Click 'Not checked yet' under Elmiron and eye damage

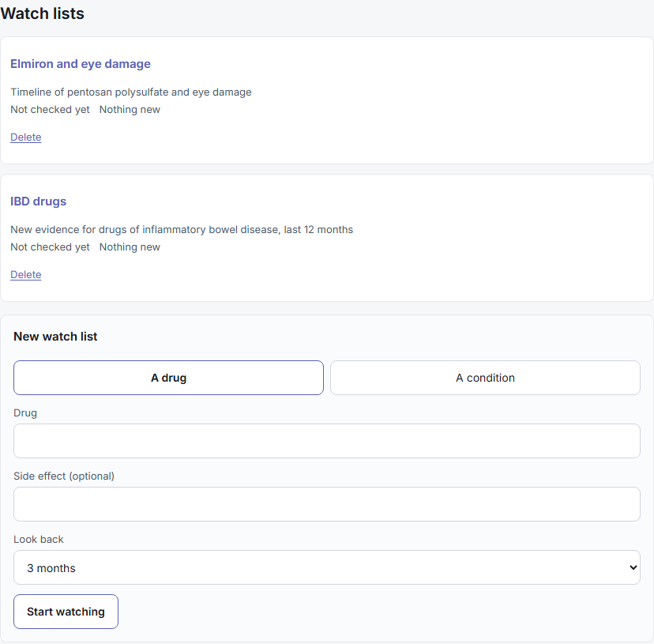pyautogui.click(x=50, y=109)
